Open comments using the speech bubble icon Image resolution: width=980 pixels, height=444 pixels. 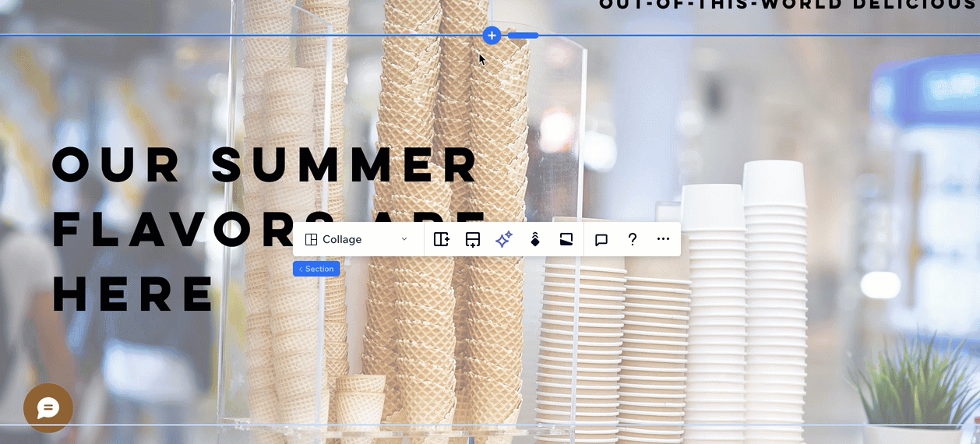[601, 239]
